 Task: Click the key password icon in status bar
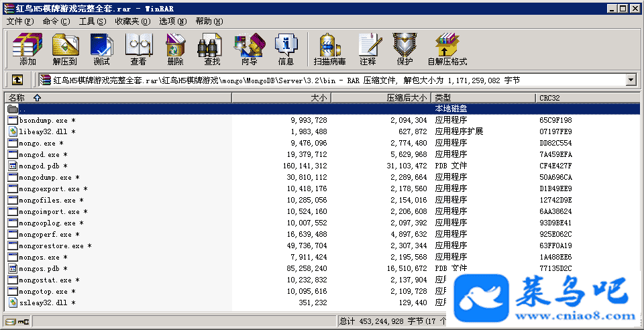click(x=24, y=321)
